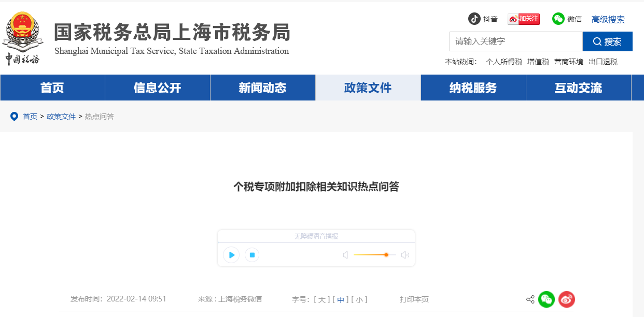The height and width of the screenshot is (317, 644).
Task: Click the national emblem tax bureau logo
Action: [22, 37]
